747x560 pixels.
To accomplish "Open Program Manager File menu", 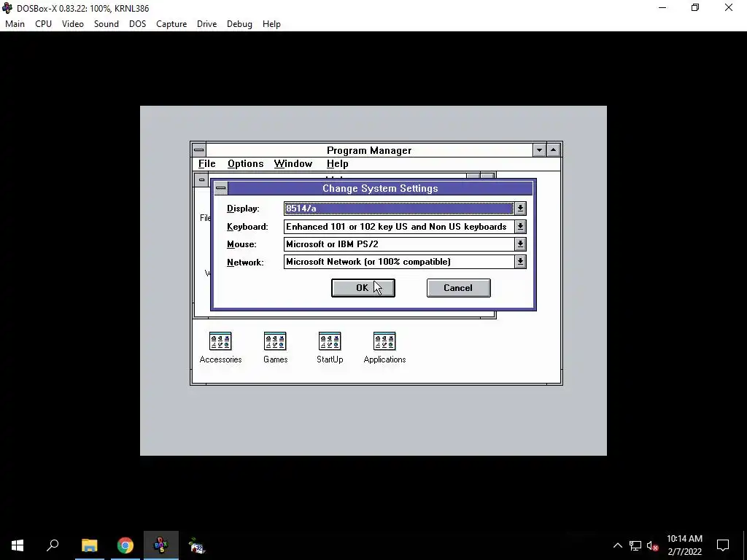I will (x=206, y=164).
